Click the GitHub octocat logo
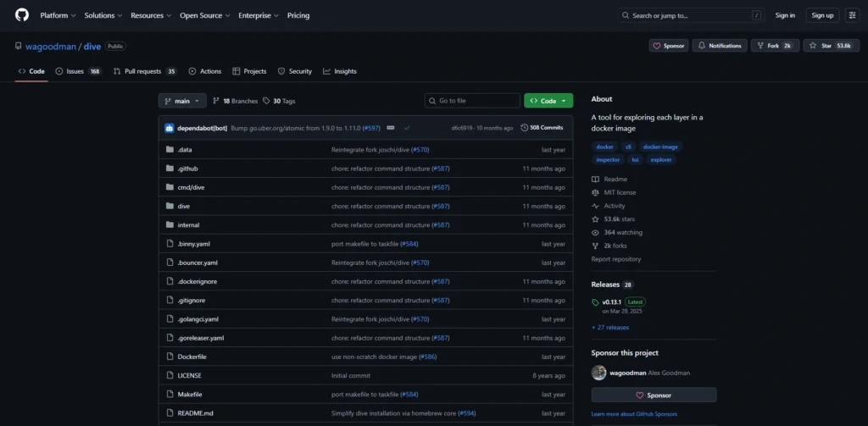This screenshot has width=868, height=426. click(x=22, y=15)
